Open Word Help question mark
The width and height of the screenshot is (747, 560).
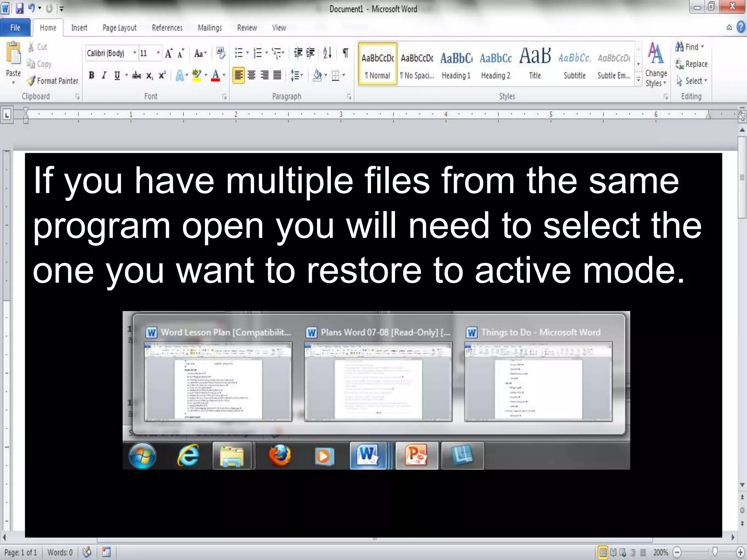point(741,27)
